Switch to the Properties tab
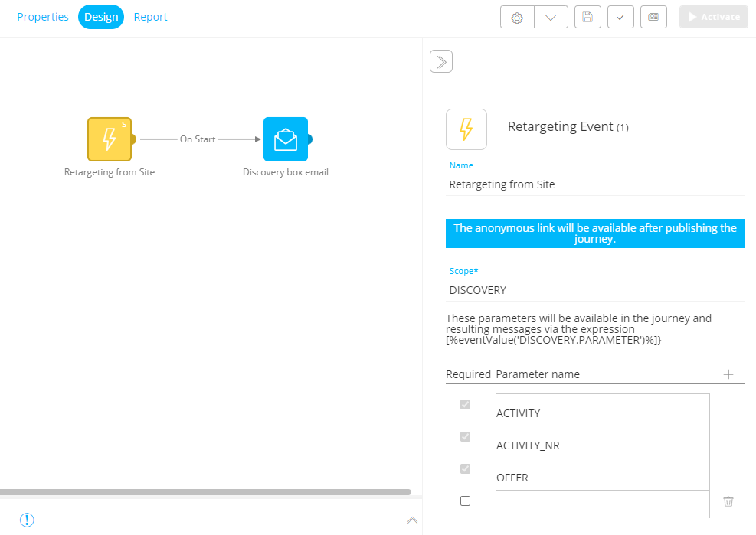The height and width of the screenshot is (535, 756). (43, 17)
